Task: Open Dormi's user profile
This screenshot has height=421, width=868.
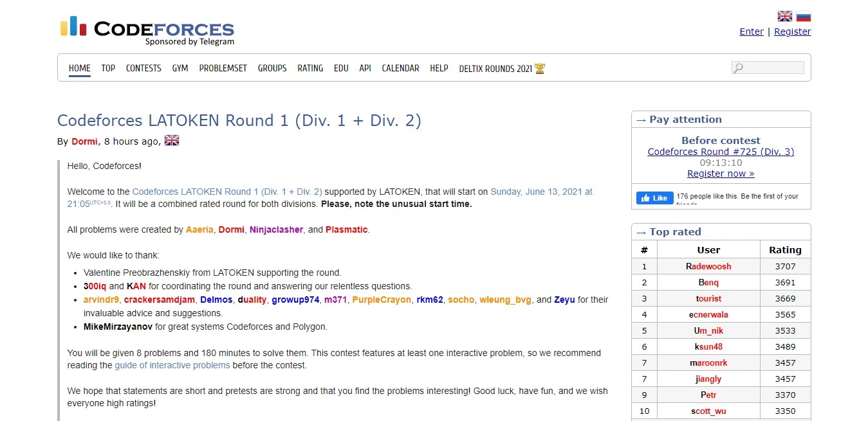Action: (x=84, y=141)
